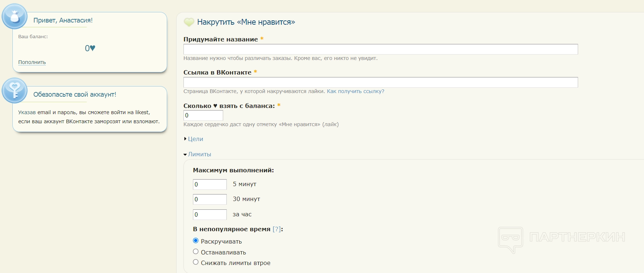
Task: Click the green heart icon by heading
Action: tap(189, 22)
